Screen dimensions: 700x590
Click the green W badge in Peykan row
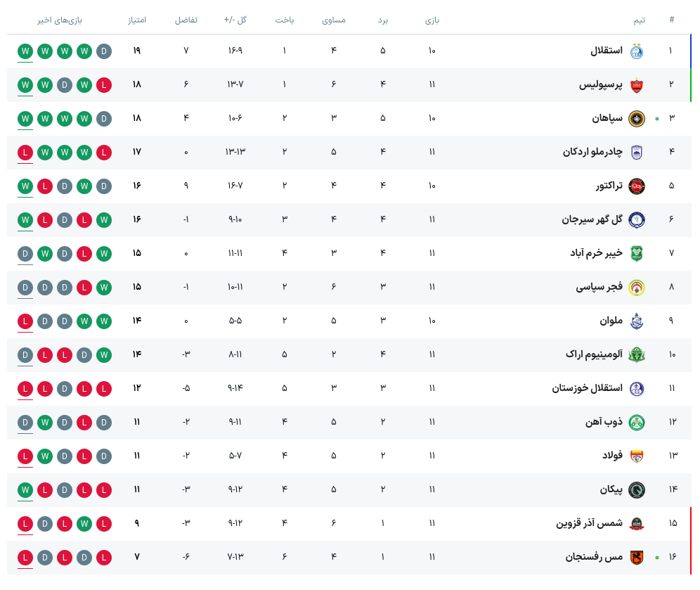[25, 490]
